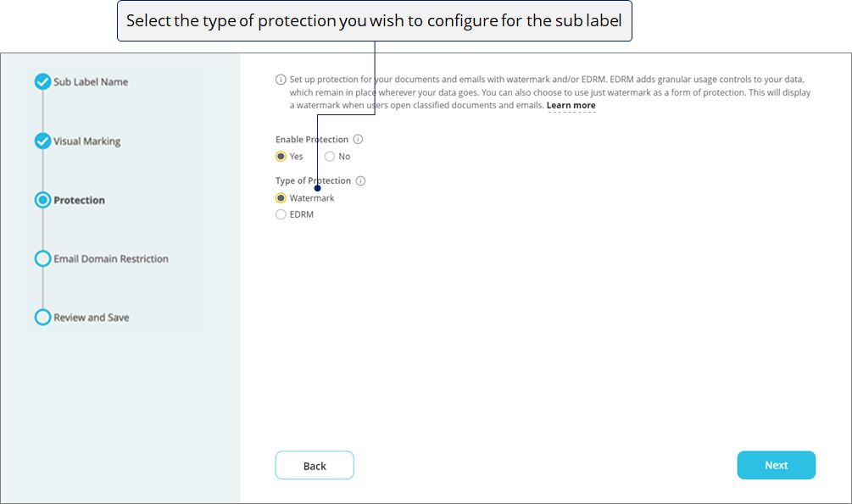Click the info icon before the description text

coord(281,80)
